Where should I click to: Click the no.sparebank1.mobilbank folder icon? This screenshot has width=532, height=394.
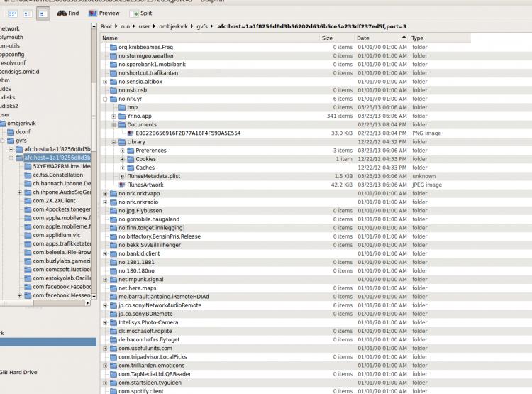(x=113, y=64)
